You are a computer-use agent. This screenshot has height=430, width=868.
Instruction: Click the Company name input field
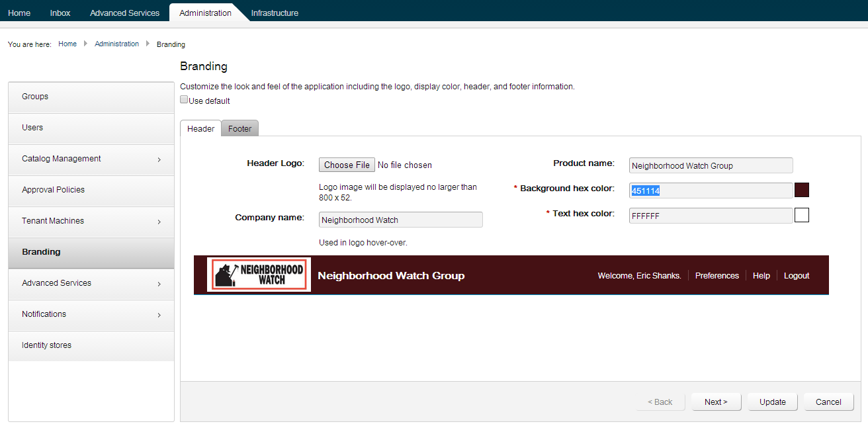point(400,220)
